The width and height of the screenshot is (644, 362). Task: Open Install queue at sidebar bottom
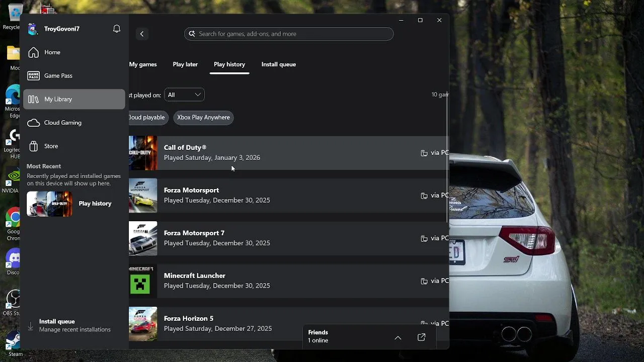click(74, 325)
